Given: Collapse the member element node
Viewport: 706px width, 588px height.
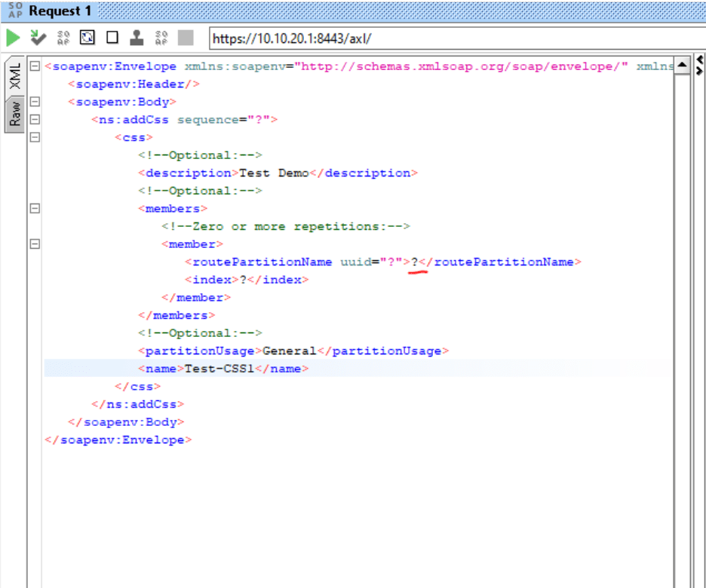Looking at the screenshot, I should pyautogui.click(x=33, y=243).
